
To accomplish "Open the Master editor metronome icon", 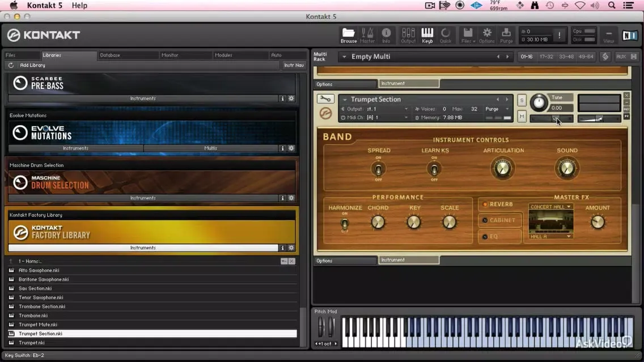I will tap(367, 35).
